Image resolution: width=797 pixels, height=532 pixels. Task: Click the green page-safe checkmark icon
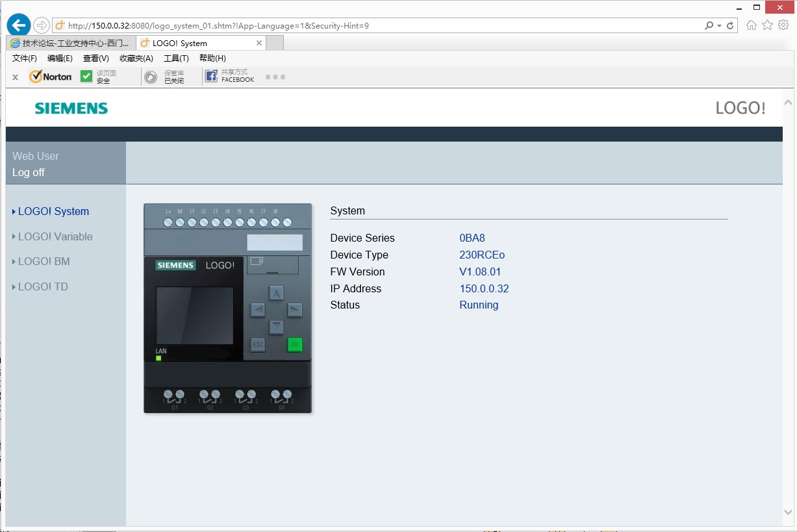(x=86, y=76)
